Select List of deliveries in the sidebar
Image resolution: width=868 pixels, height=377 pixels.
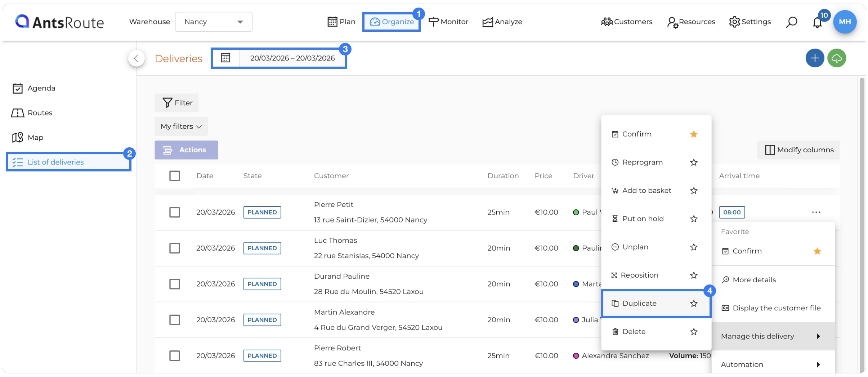pos(68,162)
